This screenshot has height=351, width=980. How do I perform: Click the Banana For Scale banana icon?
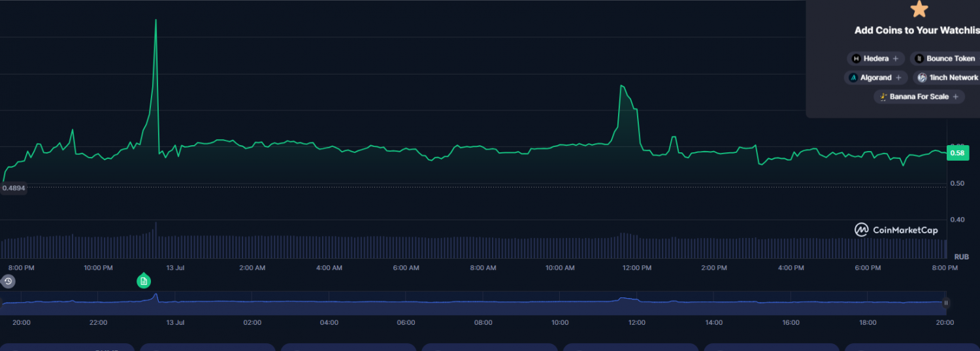click(x=883, y=97)
